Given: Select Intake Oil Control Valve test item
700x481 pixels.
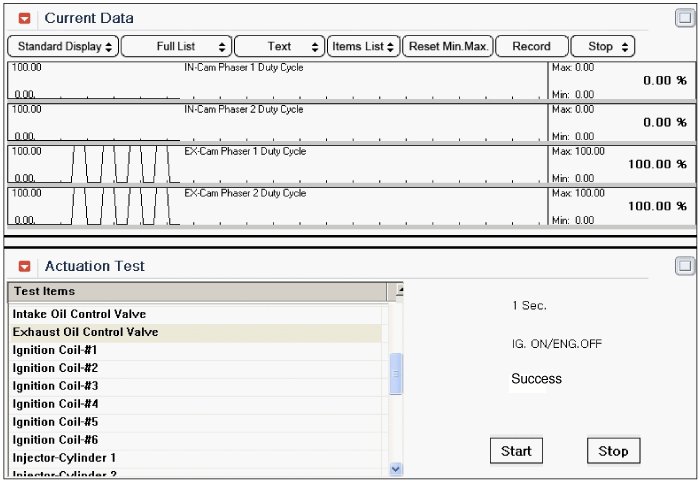Looking at the screenshot, I should click(79, 314).
